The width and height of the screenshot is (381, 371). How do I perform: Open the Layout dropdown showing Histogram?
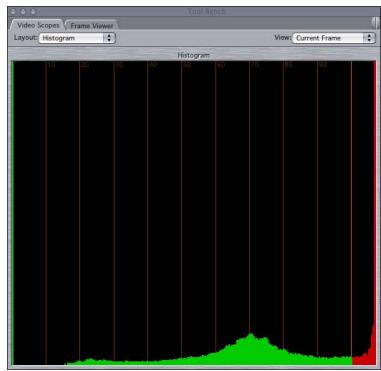click(x=77, y=38)
